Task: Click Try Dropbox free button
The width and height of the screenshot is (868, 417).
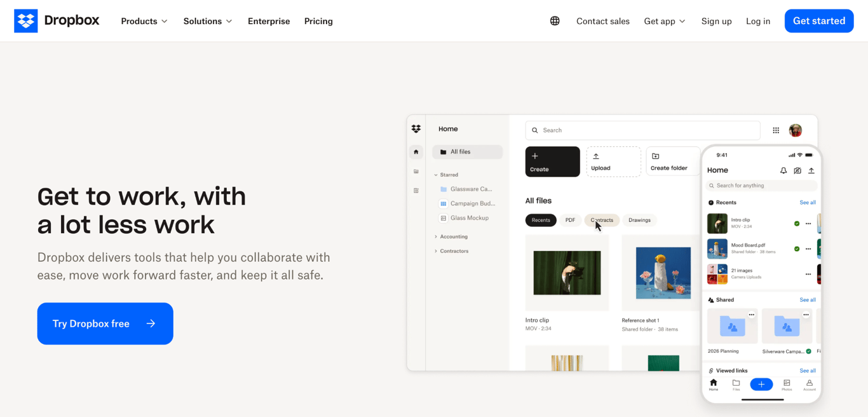Action: point(105,324)
